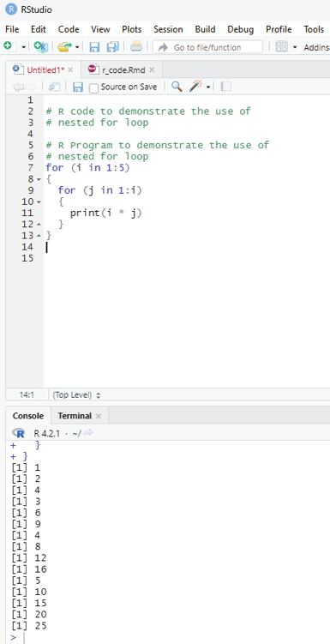The width and height of the screenshot is (330, 644).
Task: Enable the Source on Save checkbox
Action: [x=94, y=87]
